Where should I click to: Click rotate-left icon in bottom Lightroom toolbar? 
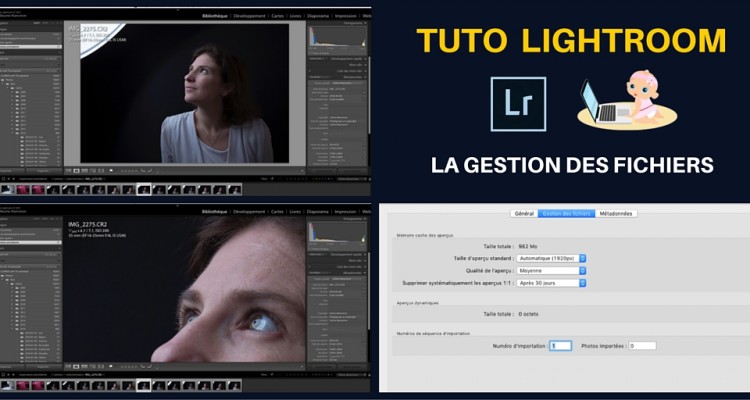point(143,366)
